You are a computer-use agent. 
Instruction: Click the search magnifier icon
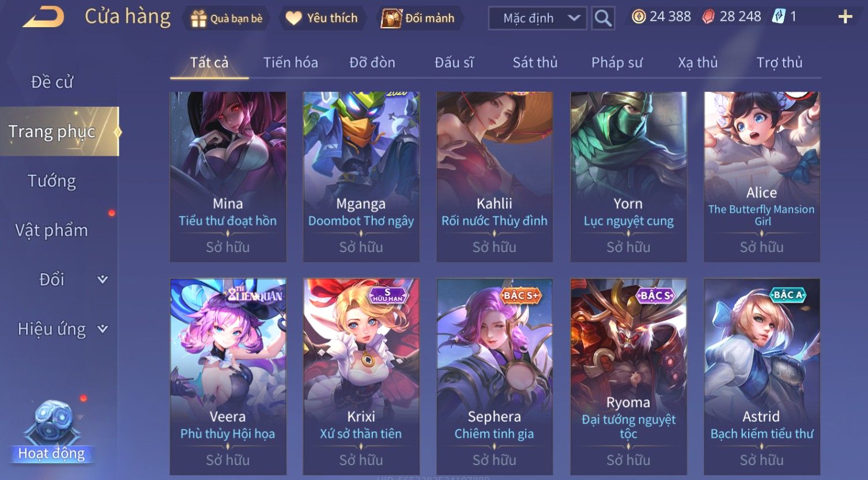click(x=602, y=18)
